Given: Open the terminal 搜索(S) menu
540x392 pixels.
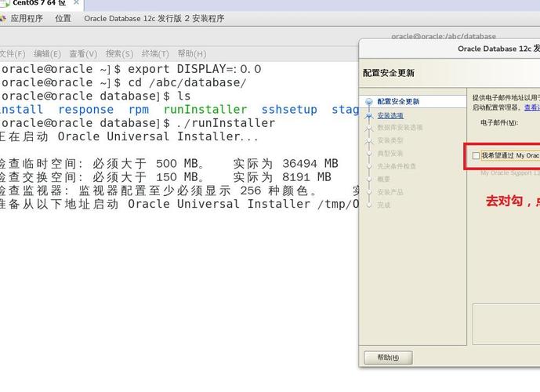Looking at the screenshot, I should point(119,54).
